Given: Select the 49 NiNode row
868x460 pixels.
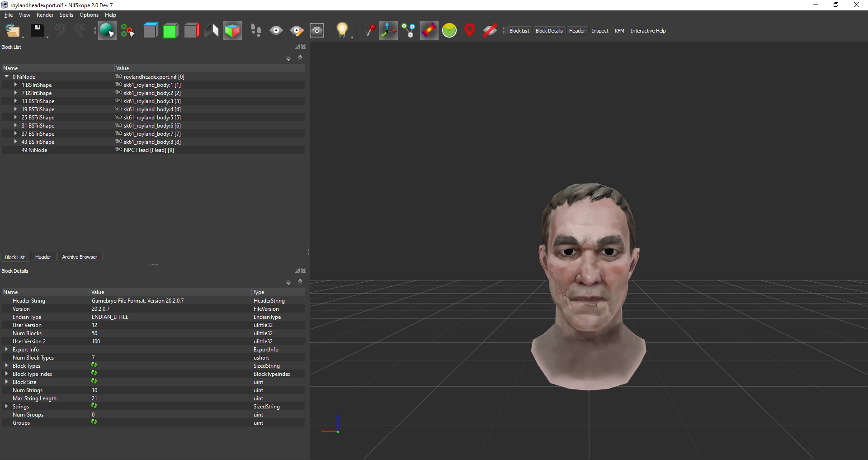Looking at the screenshot, I should click(153, 150).
